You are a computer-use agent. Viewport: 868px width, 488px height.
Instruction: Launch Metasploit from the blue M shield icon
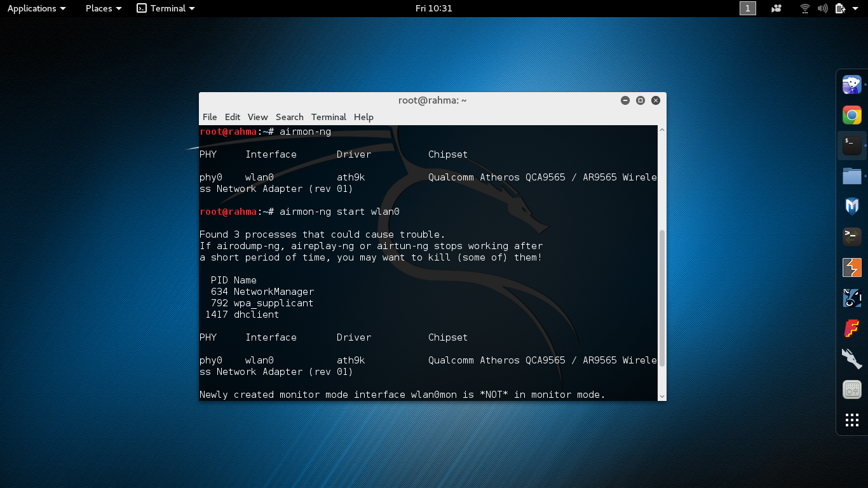click(851, 207)
